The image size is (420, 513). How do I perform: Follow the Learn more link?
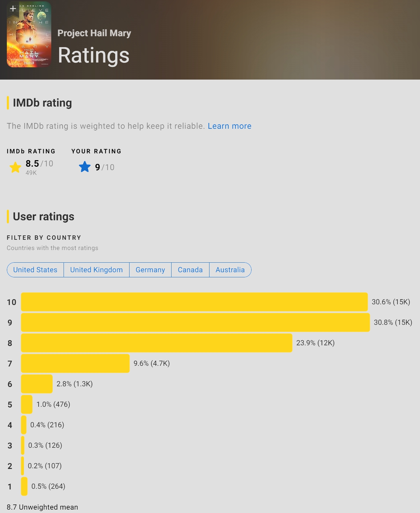tap(229, 126)
